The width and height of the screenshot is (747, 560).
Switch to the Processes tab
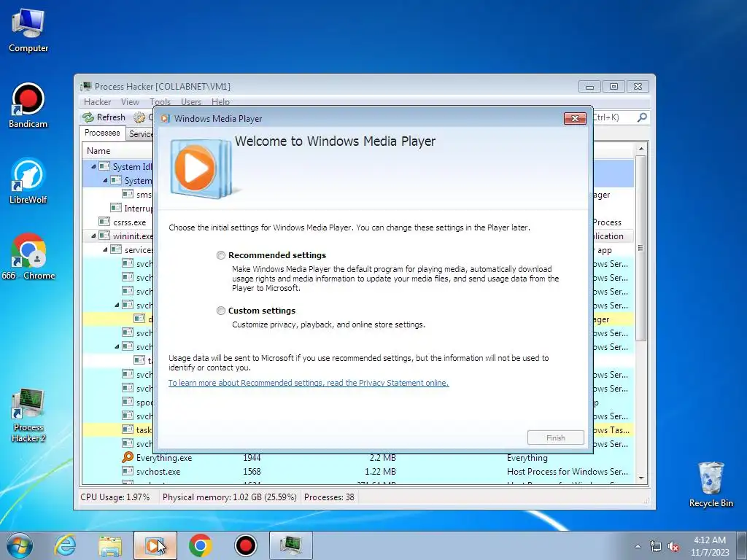(102, 133)
